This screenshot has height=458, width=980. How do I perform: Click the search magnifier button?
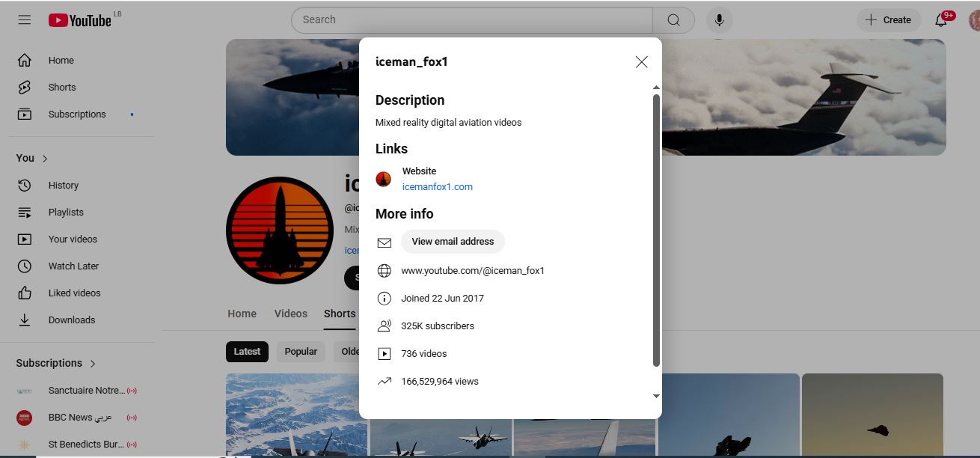(x=673, y=20)
